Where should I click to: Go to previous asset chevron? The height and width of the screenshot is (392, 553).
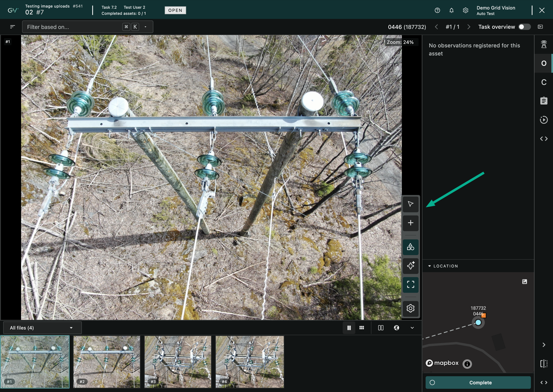pos(436,27)
